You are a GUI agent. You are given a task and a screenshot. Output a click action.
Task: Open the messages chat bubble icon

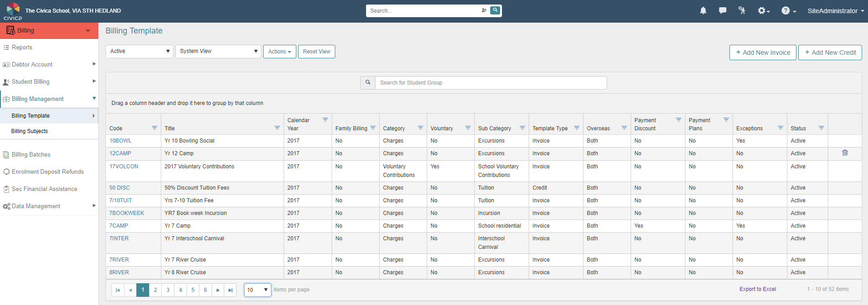coord(723,10)
